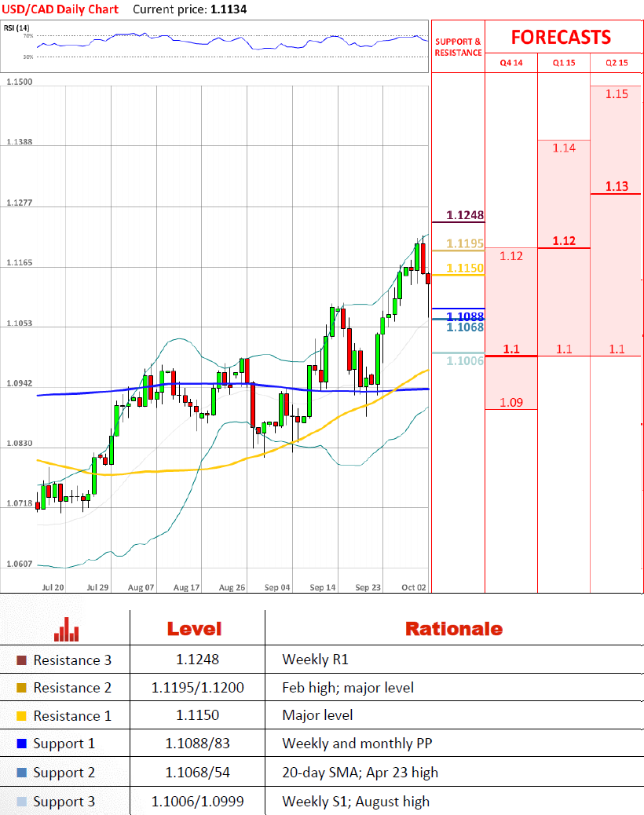The height and width of the screenshot is (815, 644).
Task: Click the RSI 70% threshold label
Action: coord(28,36)
